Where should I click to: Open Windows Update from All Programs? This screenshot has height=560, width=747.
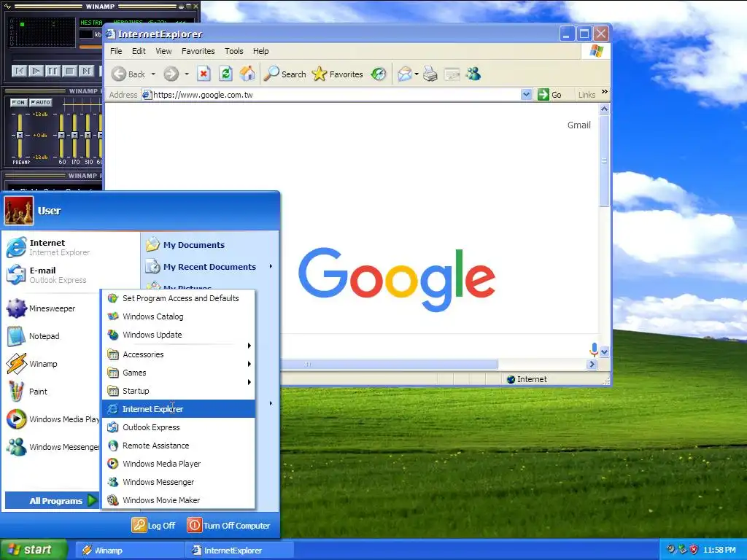point(179,335)
